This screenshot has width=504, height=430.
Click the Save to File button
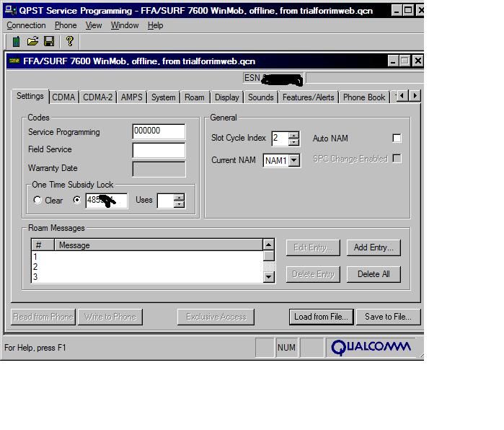[389, 317]
